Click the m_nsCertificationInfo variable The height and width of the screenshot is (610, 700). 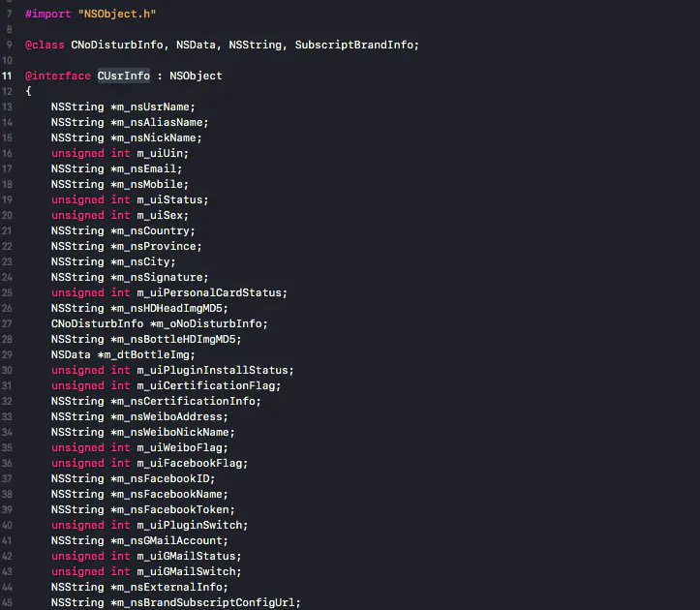tap(187, 401)
